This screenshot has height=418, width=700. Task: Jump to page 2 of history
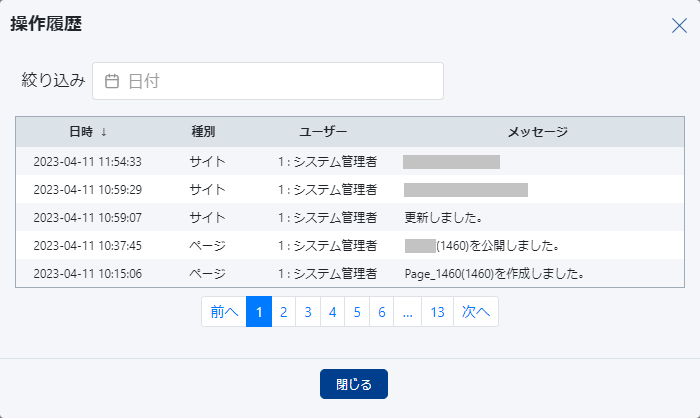[283, 312]
